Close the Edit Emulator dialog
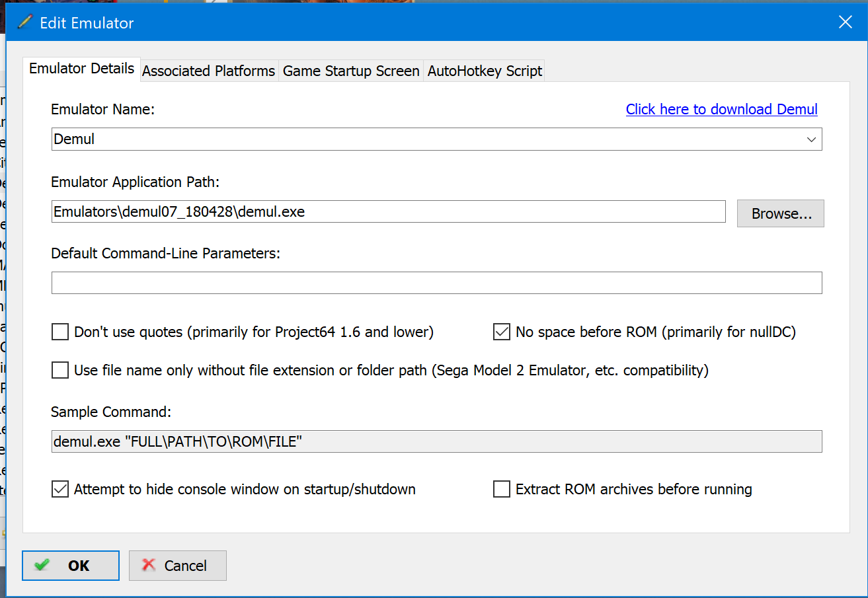 (845, 22)
